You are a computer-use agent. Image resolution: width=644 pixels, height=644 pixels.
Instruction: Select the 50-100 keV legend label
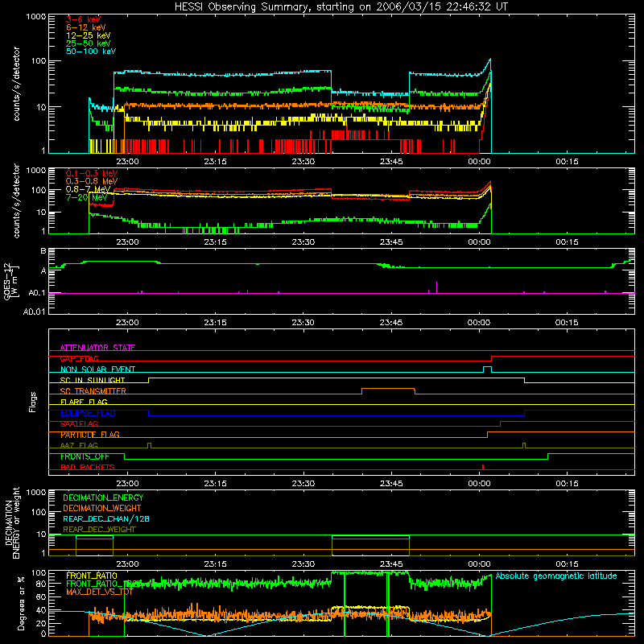pos(91,52)
